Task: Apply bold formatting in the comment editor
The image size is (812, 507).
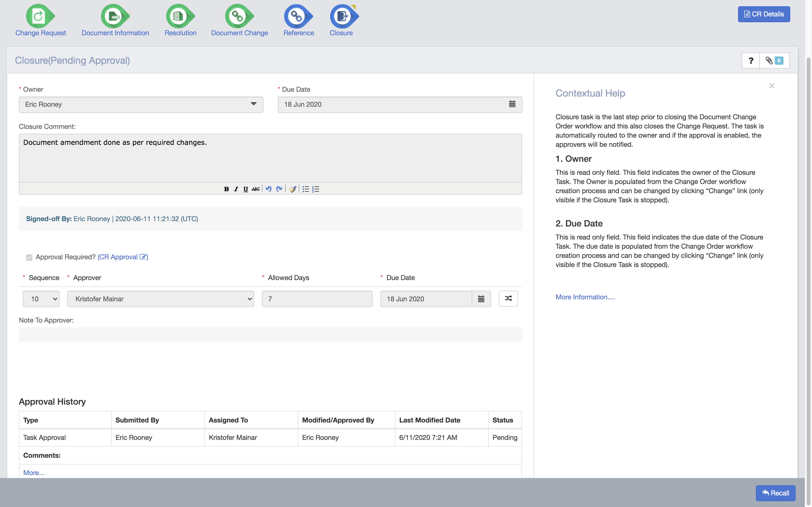Action: [x=226, y=189]
